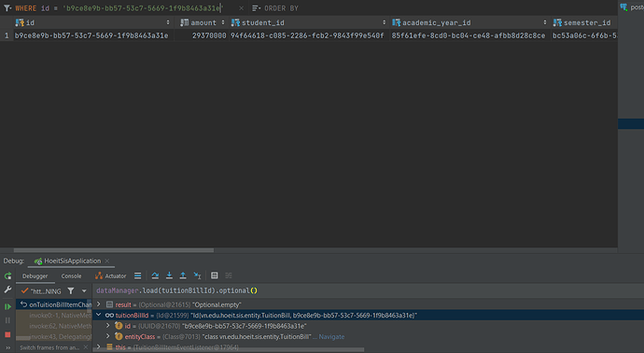Click the table horizontal scrollbar

113,250
